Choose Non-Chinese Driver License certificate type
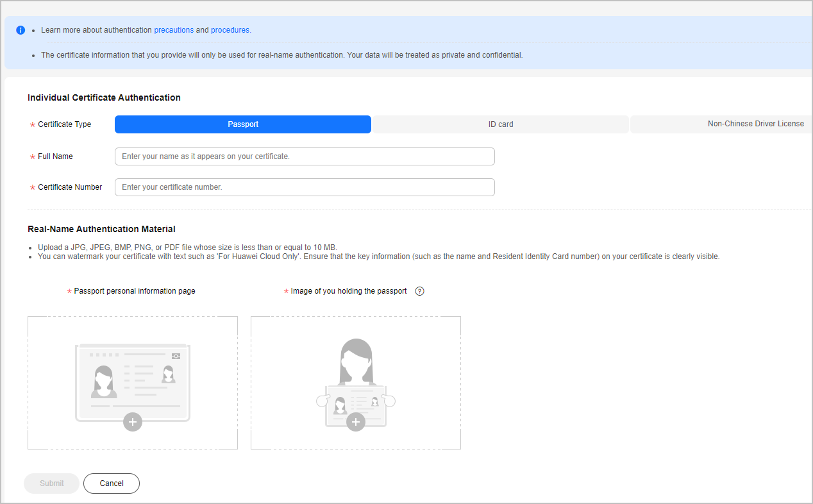 (721, 124)
